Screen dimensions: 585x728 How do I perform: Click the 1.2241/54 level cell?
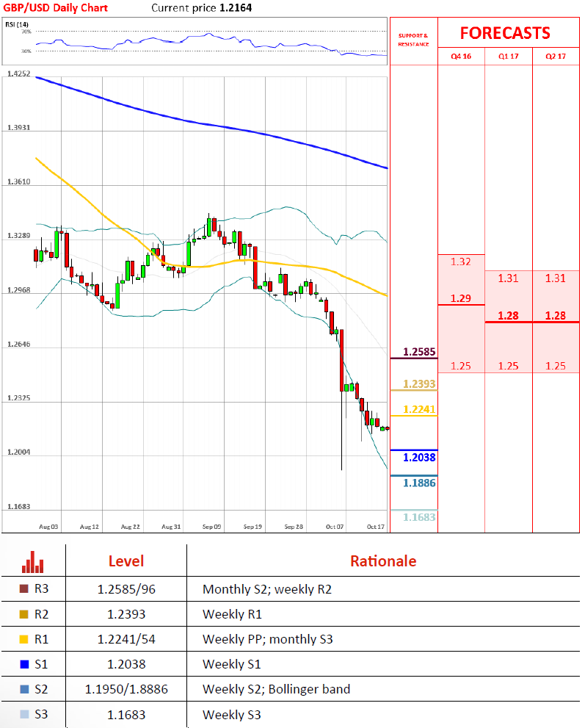126,640
